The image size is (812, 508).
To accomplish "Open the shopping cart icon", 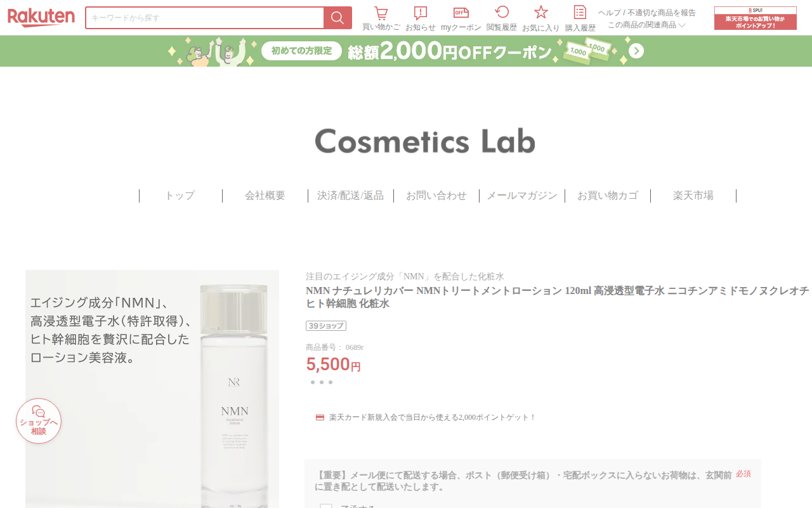I will pyautogui.click(x=381, y=13).
